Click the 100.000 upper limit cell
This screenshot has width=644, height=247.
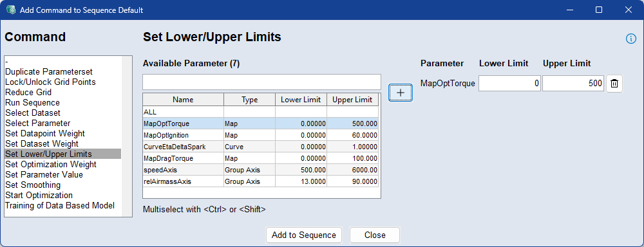(352, 158)
